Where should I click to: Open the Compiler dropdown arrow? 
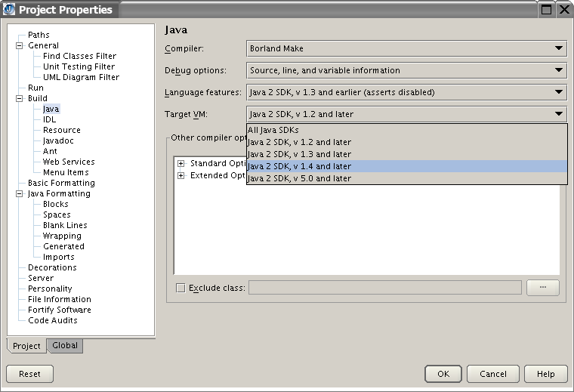[558, 48]
